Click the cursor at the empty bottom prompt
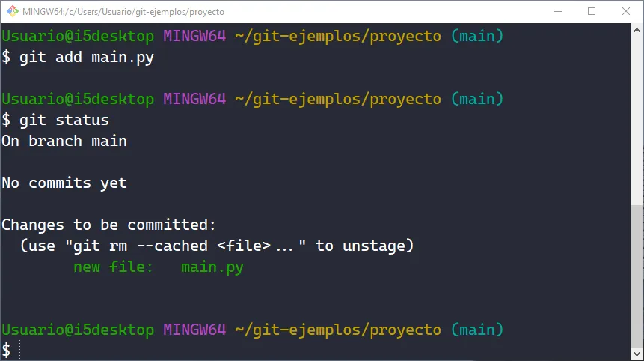644x361 pixels. tap(21, 350)
